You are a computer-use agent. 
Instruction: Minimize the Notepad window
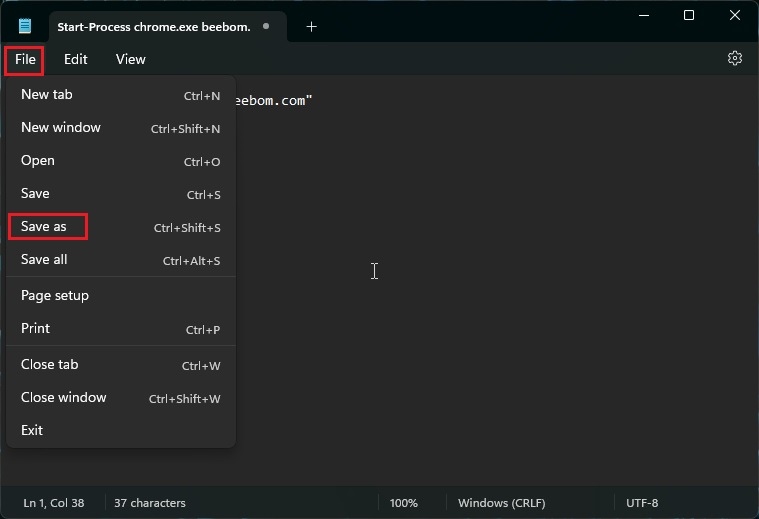644,15
